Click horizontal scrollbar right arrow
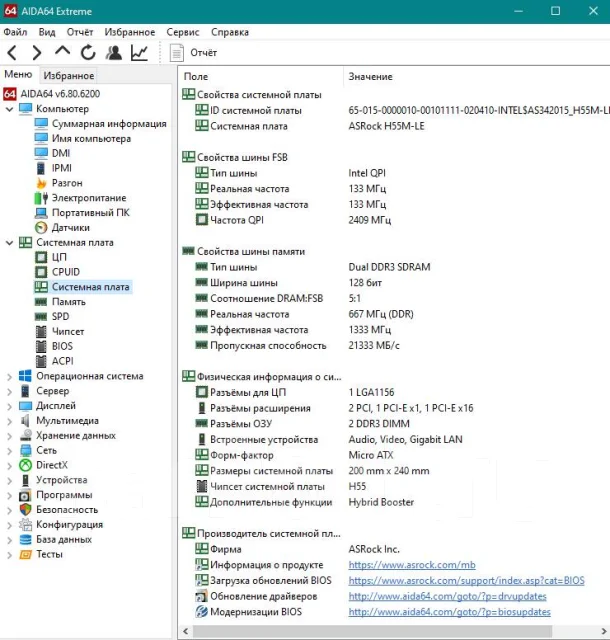The height and width of the screenshot is (640, 610). (604, 631)
